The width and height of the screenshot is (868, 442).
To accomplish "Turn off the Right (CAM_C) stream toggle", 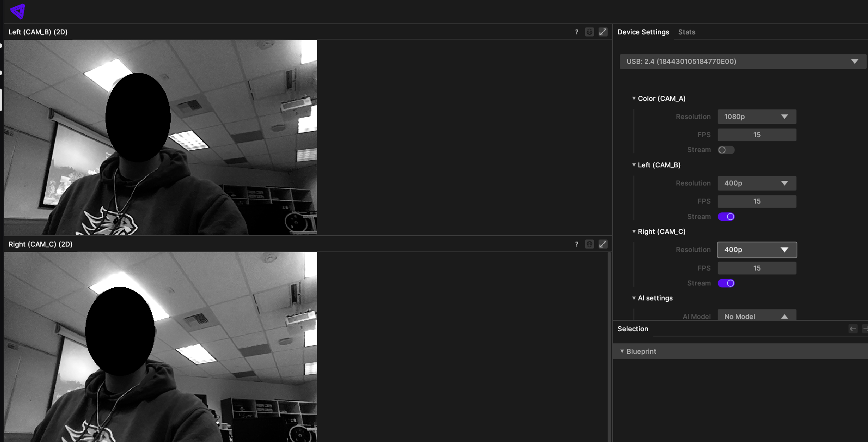I will [726, 283].
